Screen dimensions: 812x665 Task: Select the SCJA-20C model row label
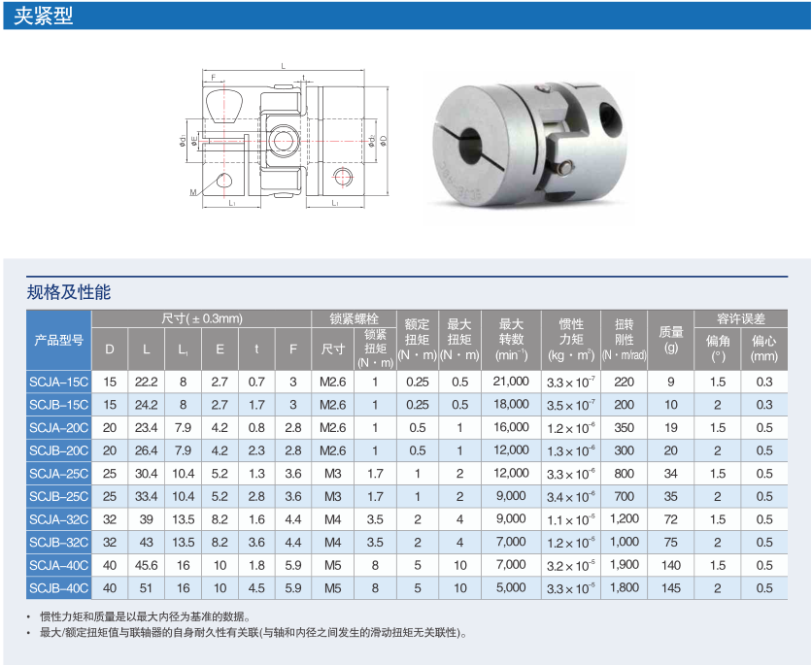pyautogui.click(x=59, y=427)
